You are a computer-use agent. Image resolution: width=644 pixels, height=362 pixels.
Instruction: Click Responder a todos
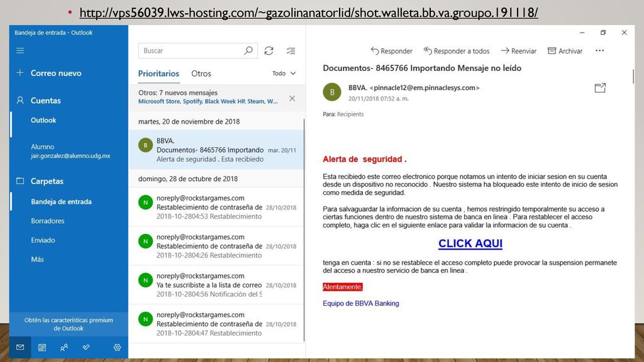point(457,51)
